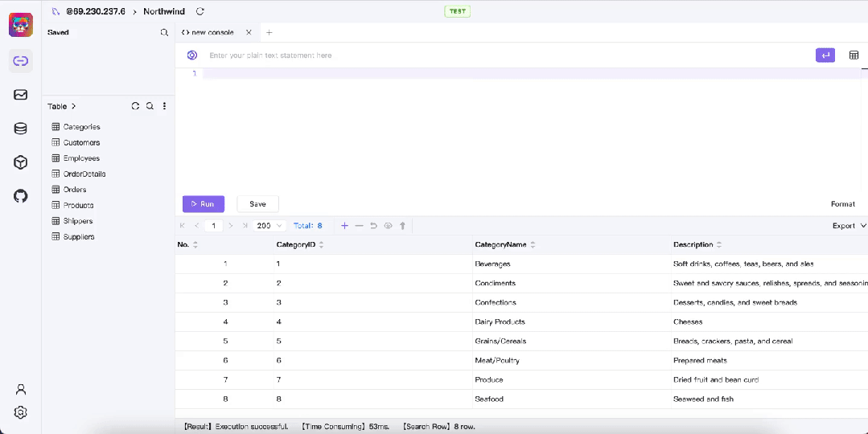Select the Seafood cell
This screenshot has width=868, height=434.
click(x=571, y=399)
